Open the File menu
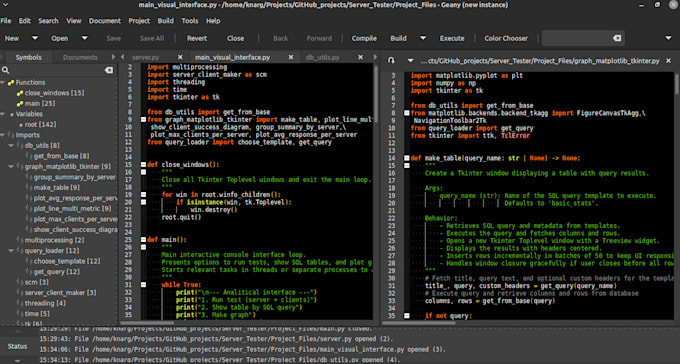 click(6, 21)
